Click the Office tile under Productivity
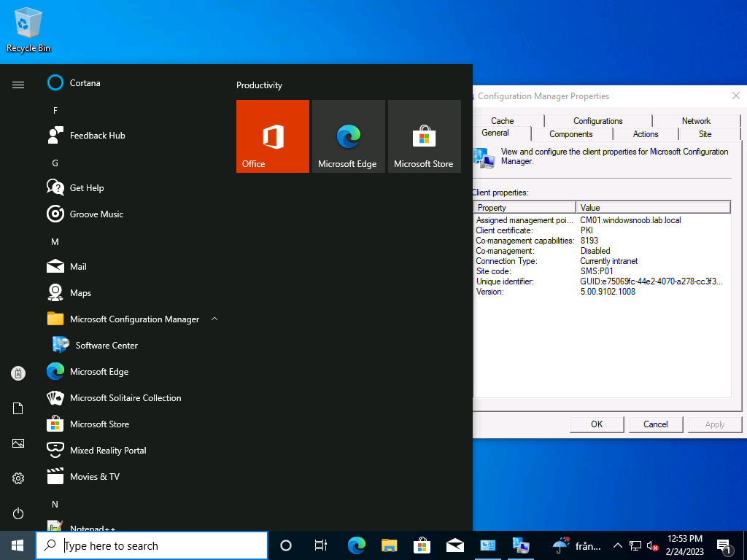 click(273, 136)
